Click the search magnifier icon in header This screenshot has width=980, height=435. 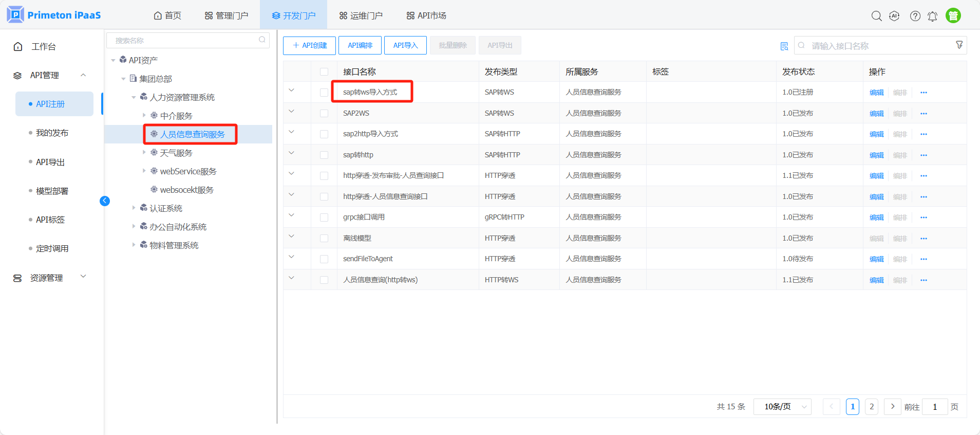pyautogui.click(x=876, y=16)
